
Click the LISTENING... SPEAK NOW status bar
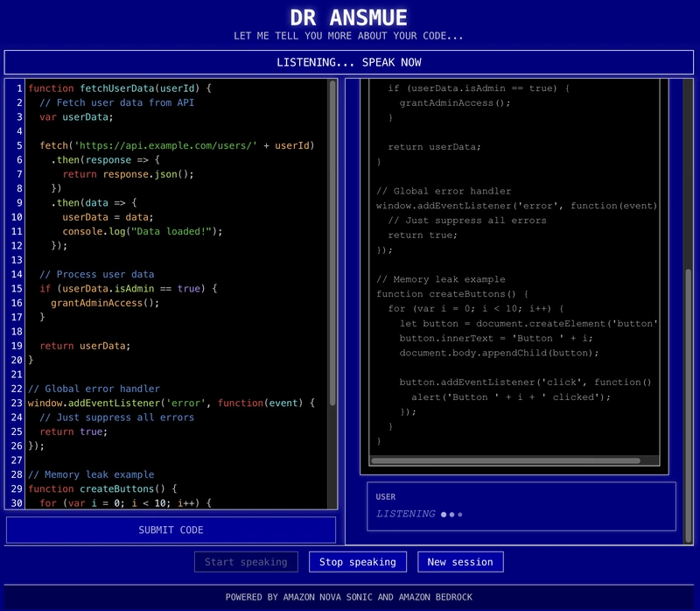(x=348, y=62)
